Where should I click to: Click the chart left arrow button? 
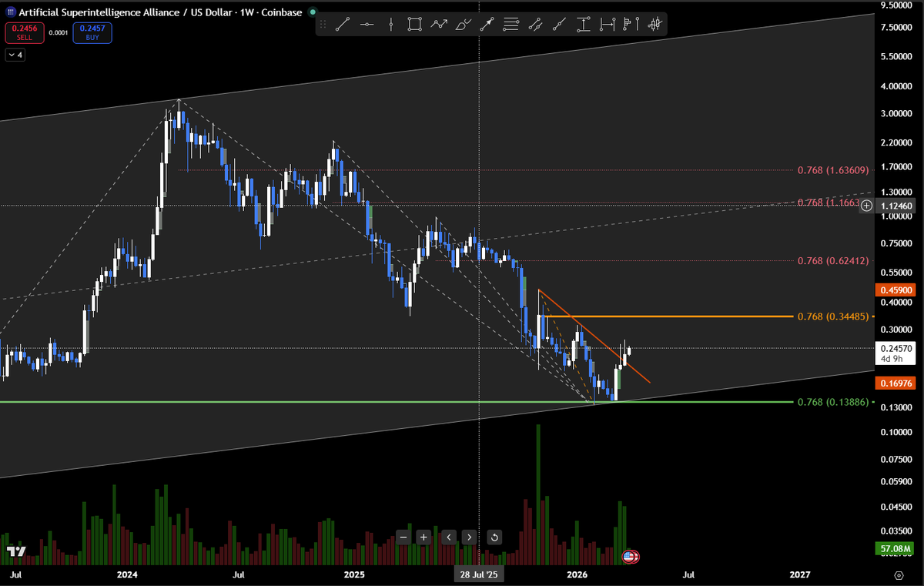pos(450,537)
